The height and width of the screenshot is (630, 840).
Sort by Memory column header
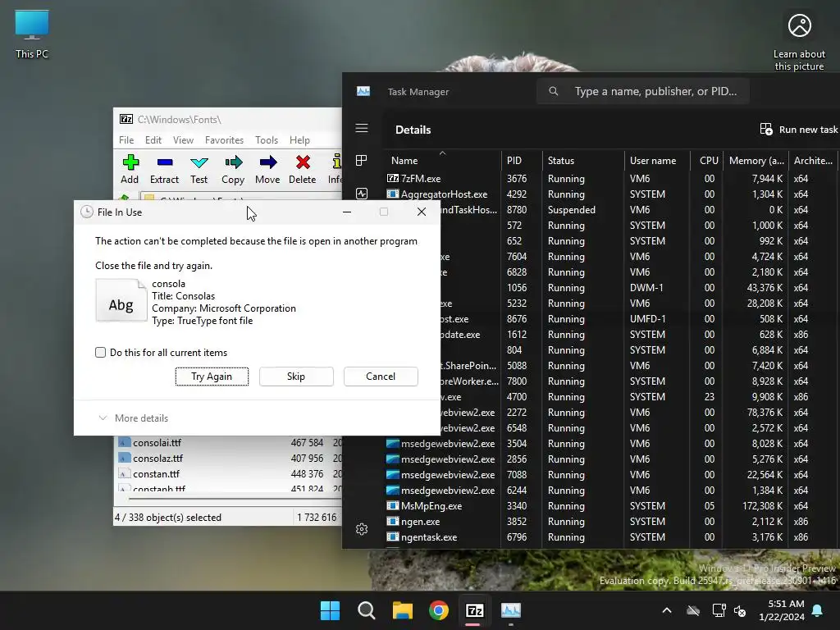tap(756, 161)
